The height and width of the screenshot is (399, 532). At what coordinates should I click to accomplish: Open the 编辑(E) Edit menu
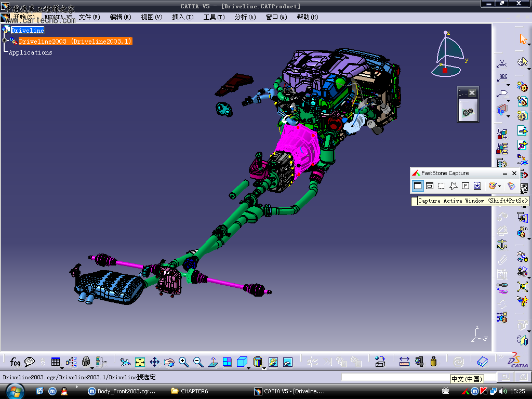click(x=121, y=17)
